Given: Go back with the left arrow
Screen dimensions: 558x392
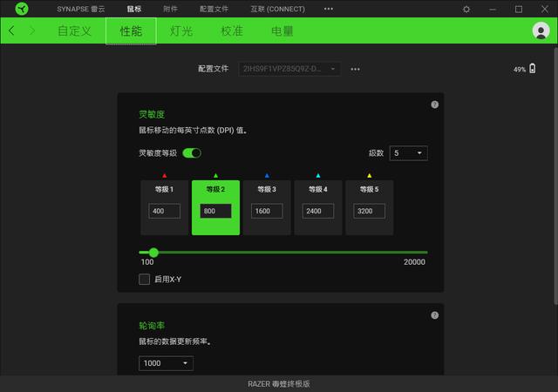Looking at the screenshot, I should 11,30.
